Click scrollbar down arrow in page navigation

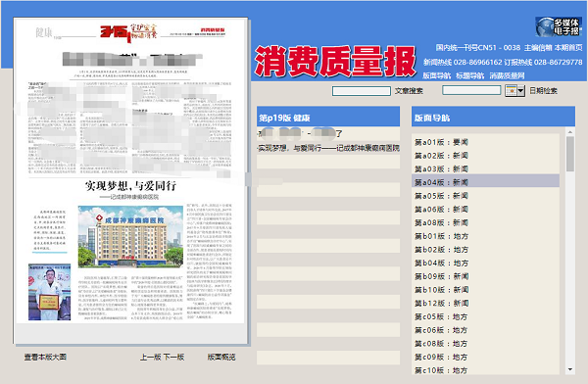570,369
